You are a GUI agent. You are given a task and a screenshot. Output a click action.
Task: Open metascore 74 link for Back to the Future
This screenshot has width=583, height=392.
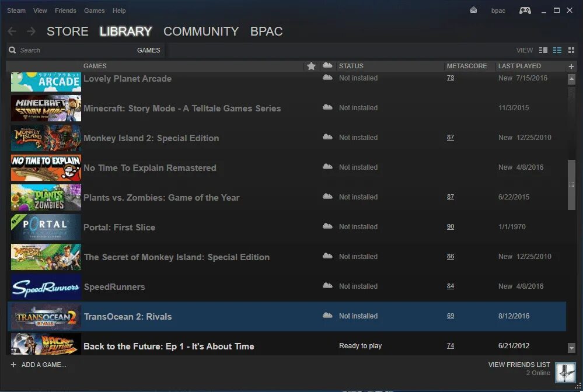tap(451, 345)
